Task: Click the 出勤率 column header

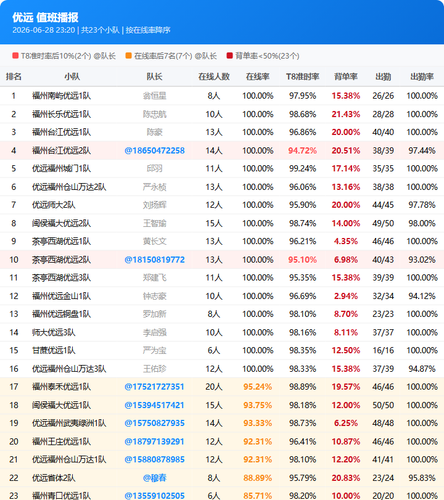Action: click(422, 77)
